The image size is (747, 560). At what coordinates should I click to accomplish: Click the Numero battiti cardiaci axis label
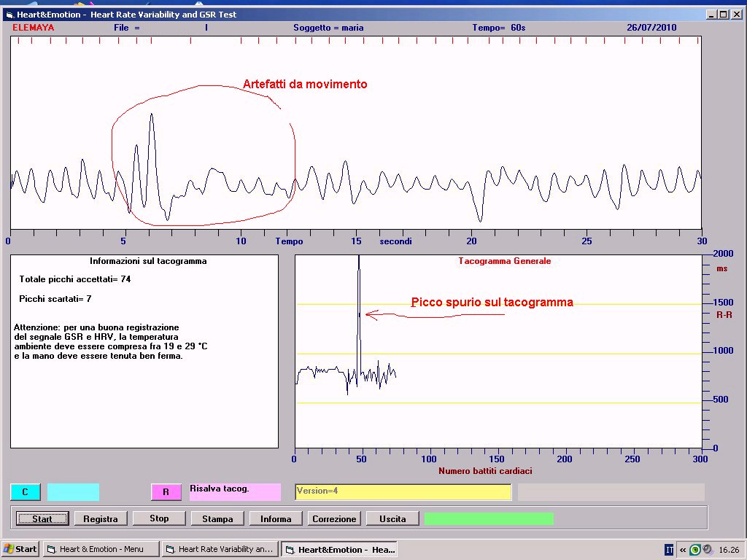click(x=485, y=471)
